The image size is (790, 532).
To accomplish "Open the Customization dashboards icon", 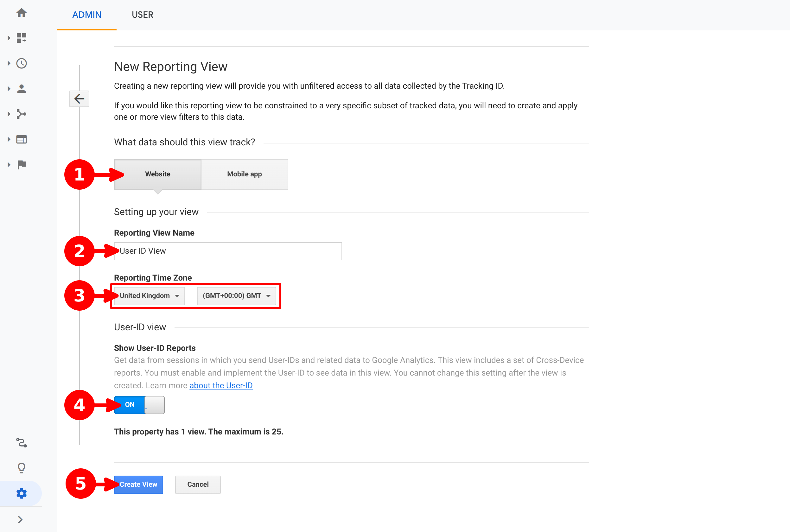I will click(x=21, y=38).
